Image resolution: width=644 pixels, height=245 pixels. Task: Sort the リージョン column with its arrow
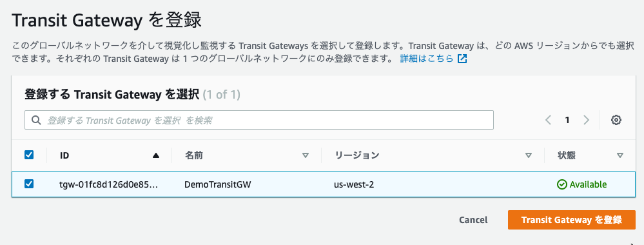[x=529, y=155]
